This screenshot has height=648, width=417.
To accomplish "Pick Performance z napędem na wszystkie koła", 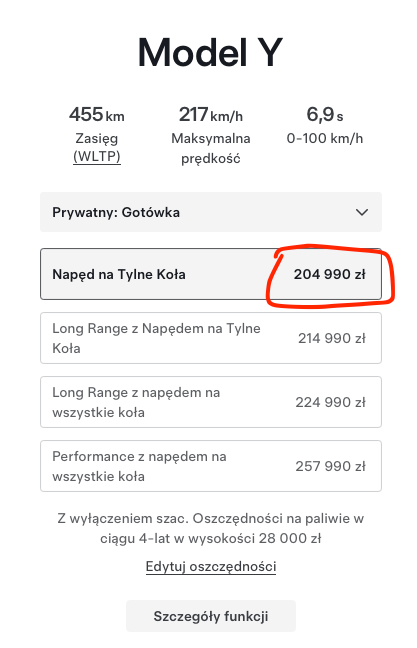I will [x=211, y=466].
